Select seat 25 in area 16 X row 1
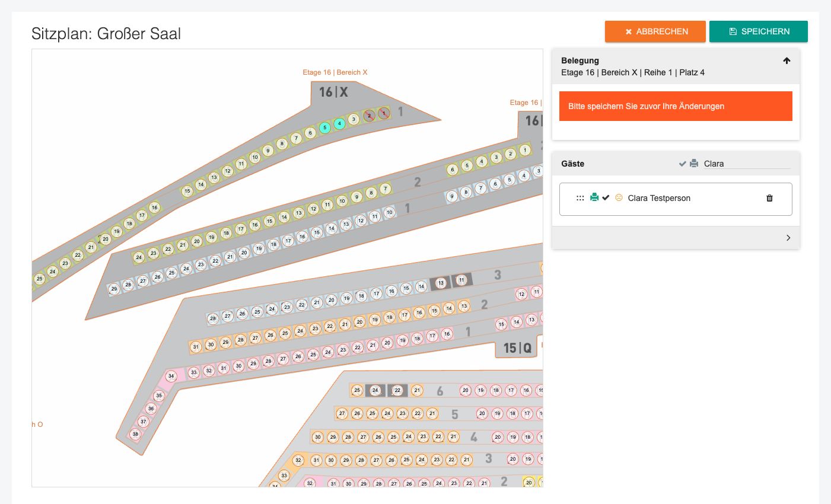 click(x=40, y=279)
